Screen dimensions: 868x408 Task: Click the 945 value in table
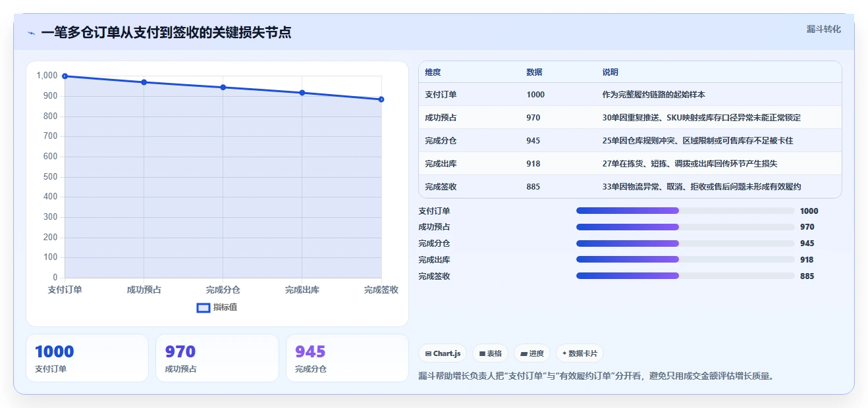pyautogui.click(x=533, y=141)
